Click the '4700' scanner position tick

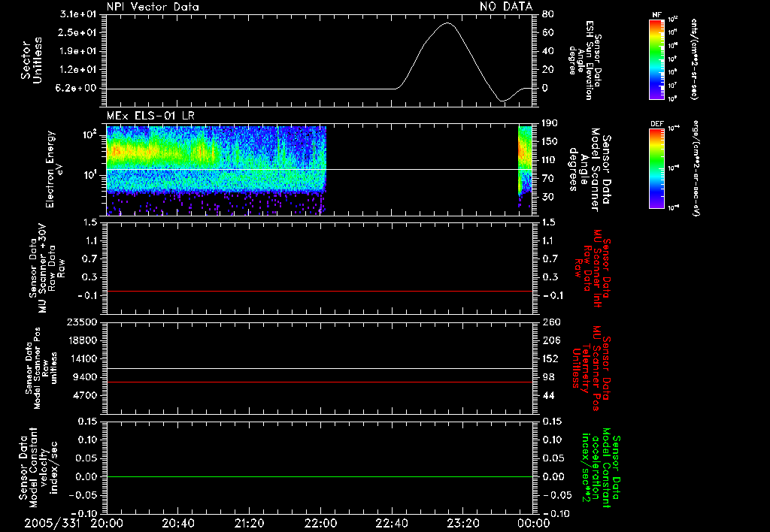(x=84, y=395)
